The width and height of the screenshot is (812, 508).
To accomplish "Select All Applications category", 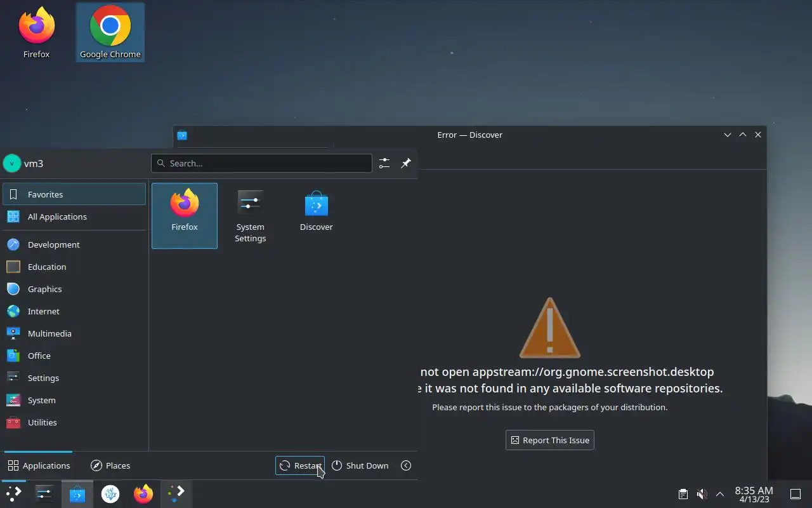I will click(x=74, y=217).
